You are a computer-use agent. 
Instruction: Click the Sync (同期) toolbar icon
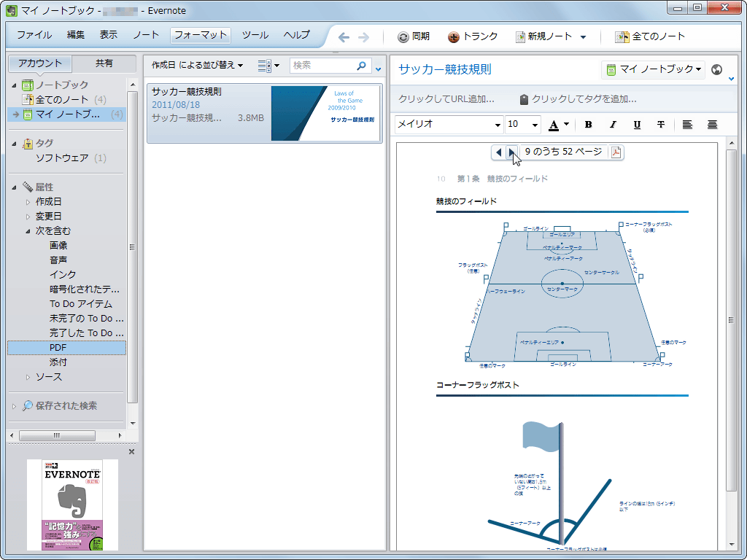click(403, 36)
